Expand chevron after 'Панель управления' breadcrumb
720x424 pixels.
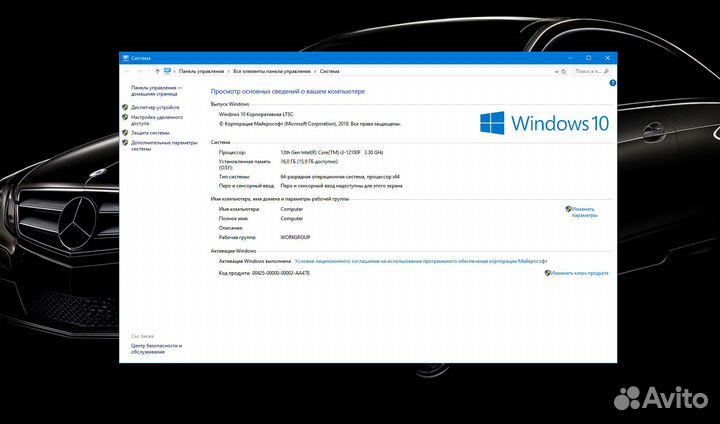click(228, 72)
